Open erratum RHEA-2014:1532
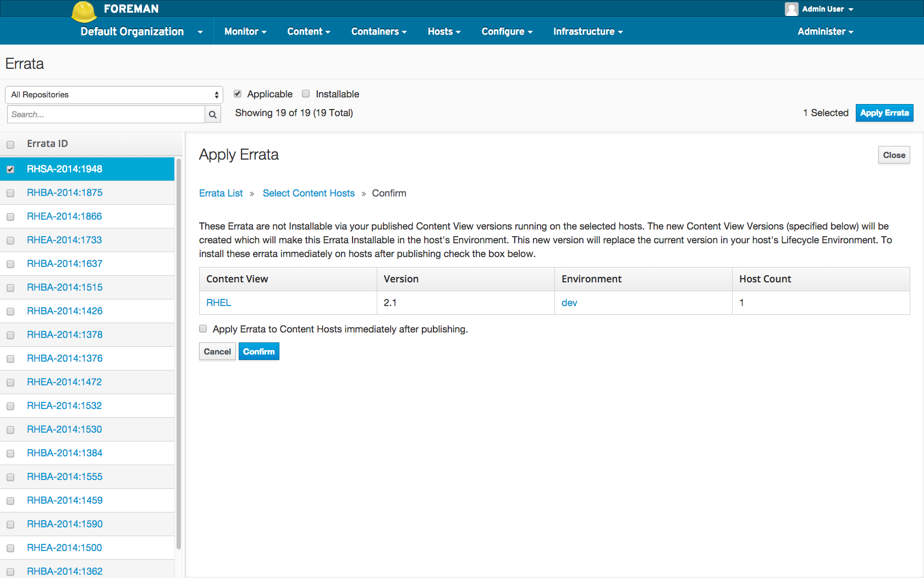This screenshot has width=924, height=578. [x=64, y=406]
